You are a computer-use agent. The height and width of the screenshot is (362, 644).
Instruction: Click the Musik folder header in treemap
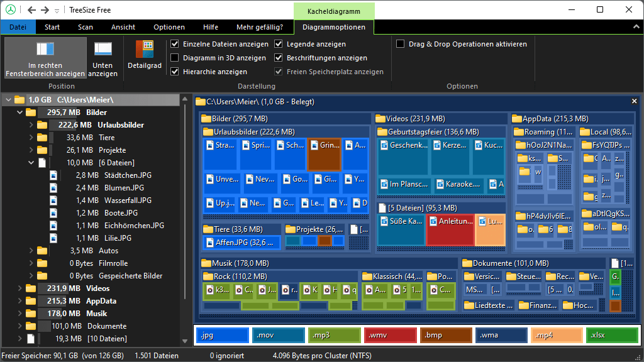tap(328, 263)
